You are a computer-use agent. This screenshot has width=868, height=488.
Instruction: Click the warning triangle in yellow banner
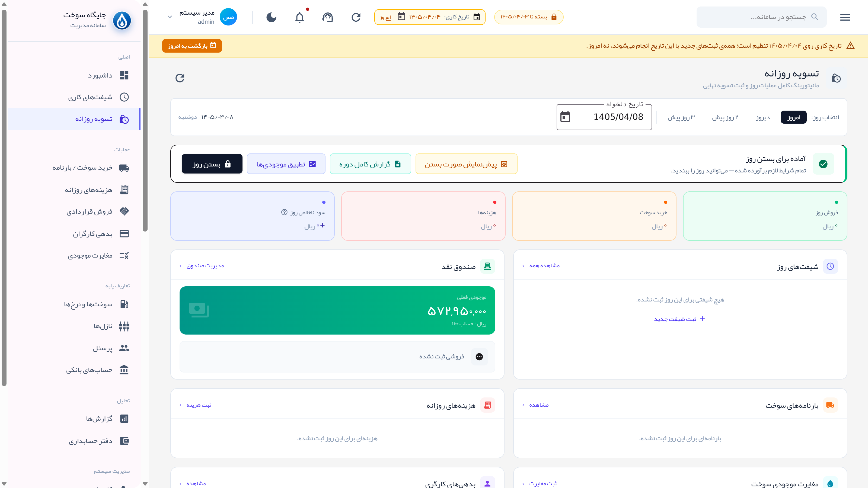[x=850, y=46]
